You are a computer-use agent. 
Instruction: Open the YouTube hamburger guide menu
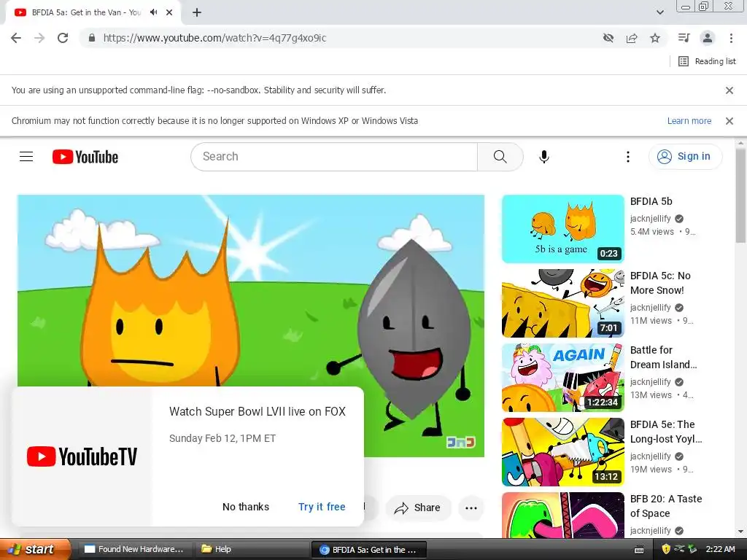click(26, 157)
